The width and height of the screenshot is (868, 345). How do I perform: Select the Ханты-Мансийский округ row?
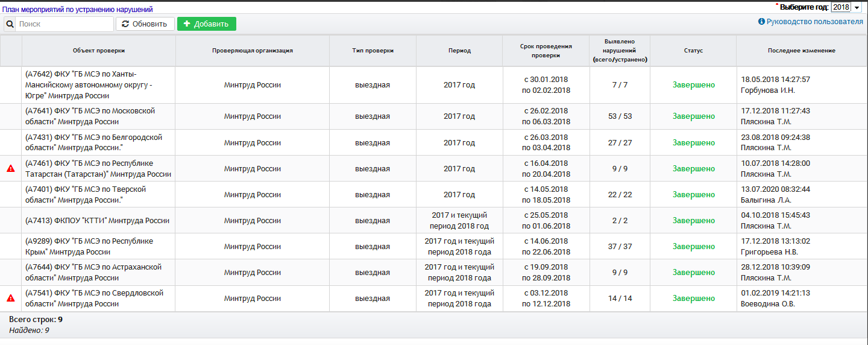click(99, 85)
